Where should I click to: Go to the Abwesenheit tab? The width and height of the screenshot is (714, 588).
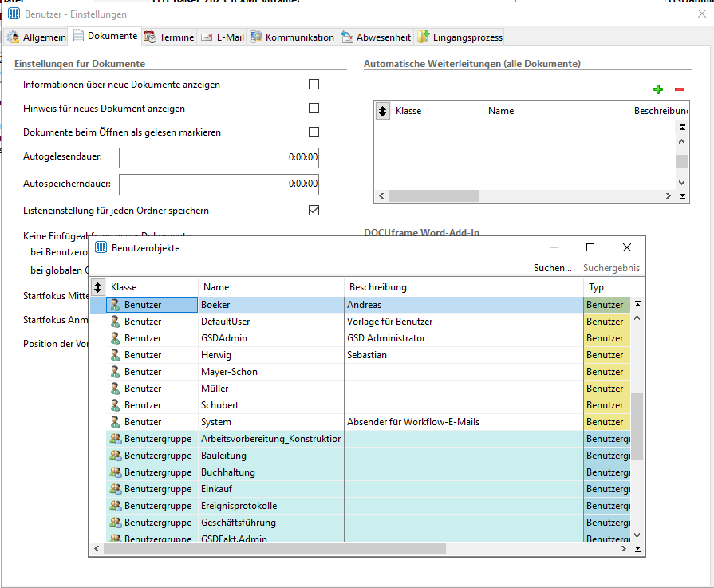[376, 37]
